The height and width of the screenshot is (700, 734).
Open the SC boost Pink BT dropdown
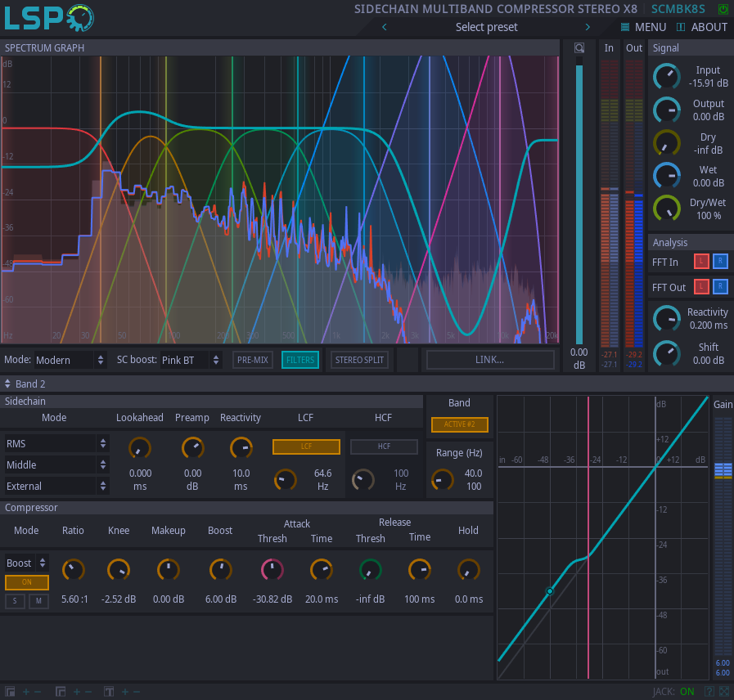(191, 360)
